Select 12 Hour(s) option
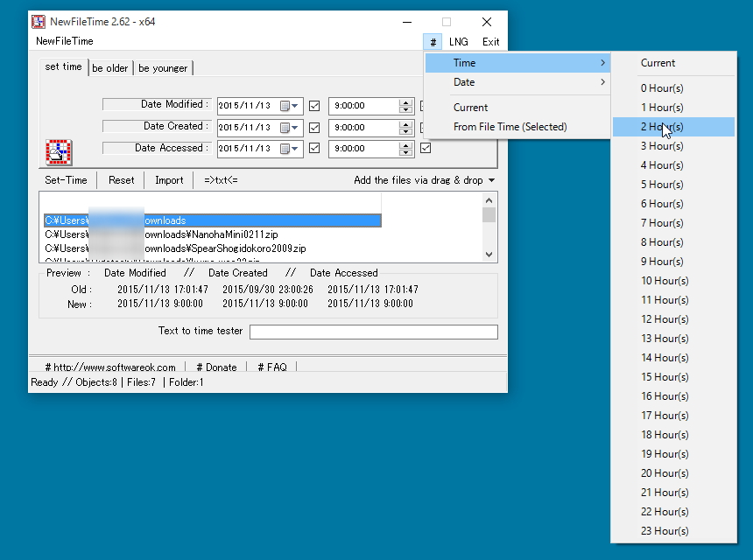 (673, 319)
